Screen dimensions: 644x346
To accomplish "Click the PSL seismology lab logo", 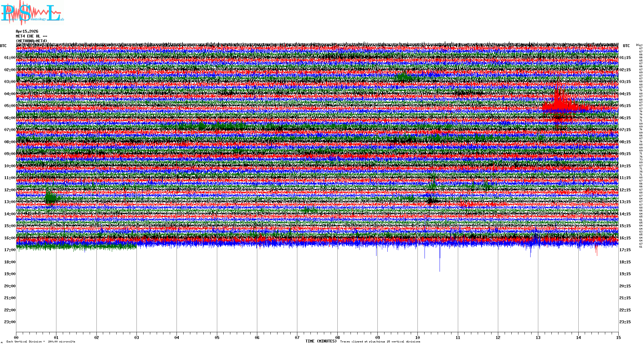I will tap(32, 13).
